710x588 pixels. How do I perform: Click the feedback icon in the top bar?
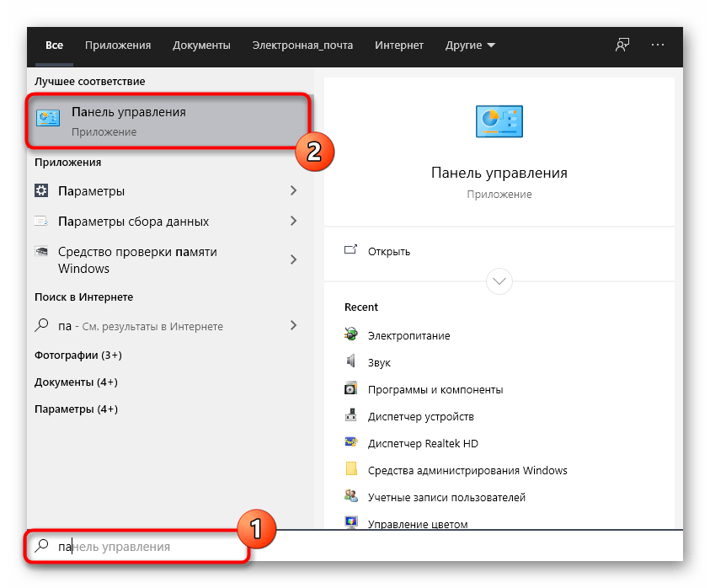[x=622, y=45]
